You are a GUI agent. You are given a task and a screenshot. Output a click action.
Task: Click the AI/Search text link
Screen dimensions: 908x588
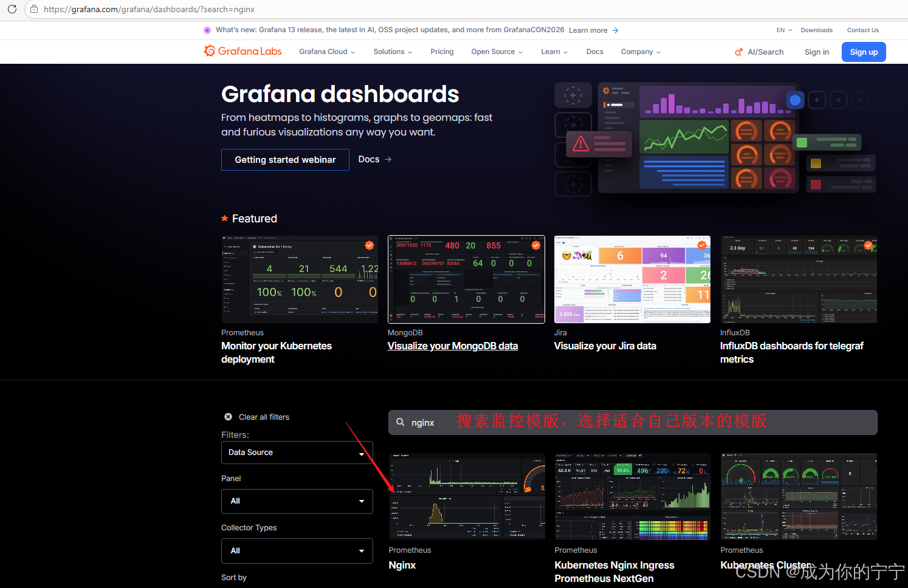click(765, 52)
